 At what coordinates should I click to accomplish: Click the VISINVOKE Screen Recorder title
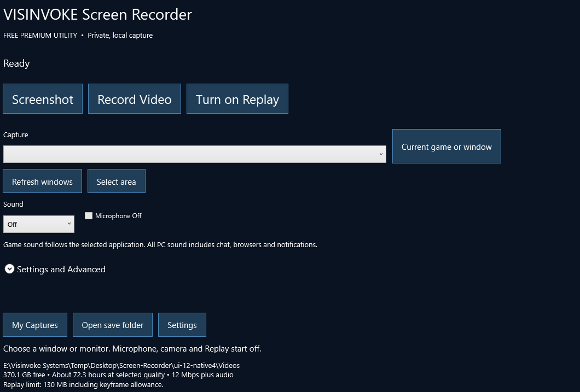tap(97, 15)
